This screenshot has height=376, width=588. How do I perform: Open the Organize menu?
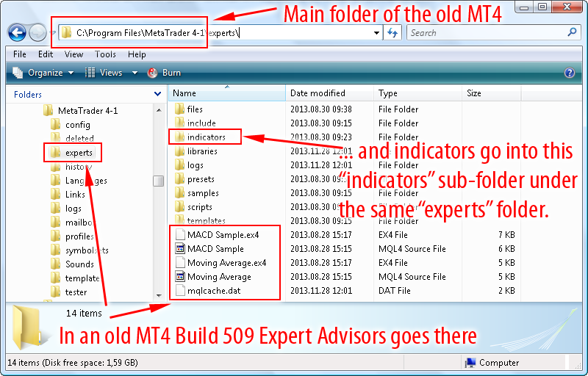click(43, 73)
